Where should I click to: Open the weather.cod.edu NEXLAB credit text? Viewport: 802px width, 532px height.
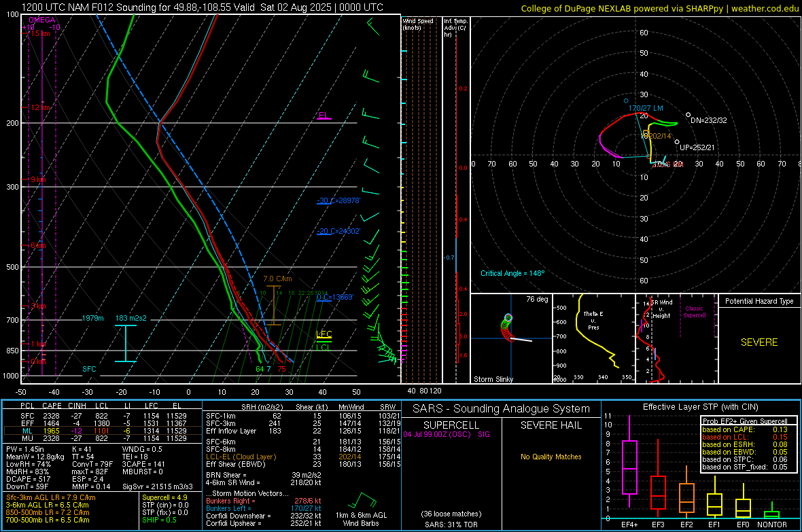tap(659, 8)
